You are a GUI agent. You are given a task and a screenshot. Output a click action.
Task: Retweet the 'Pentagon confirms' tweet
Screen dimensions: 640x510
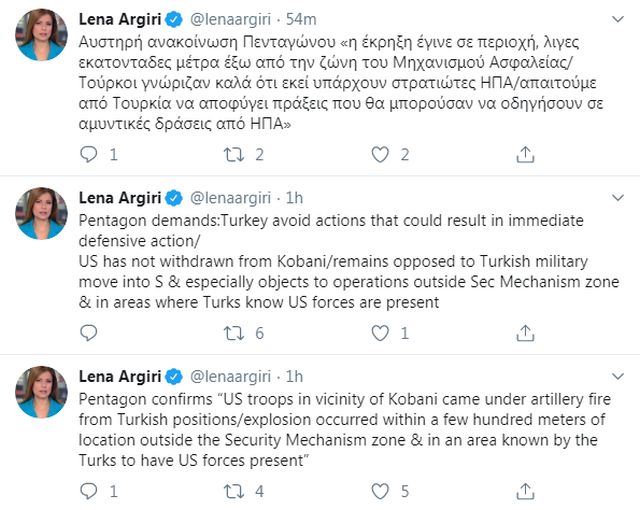tap(234, 491)
